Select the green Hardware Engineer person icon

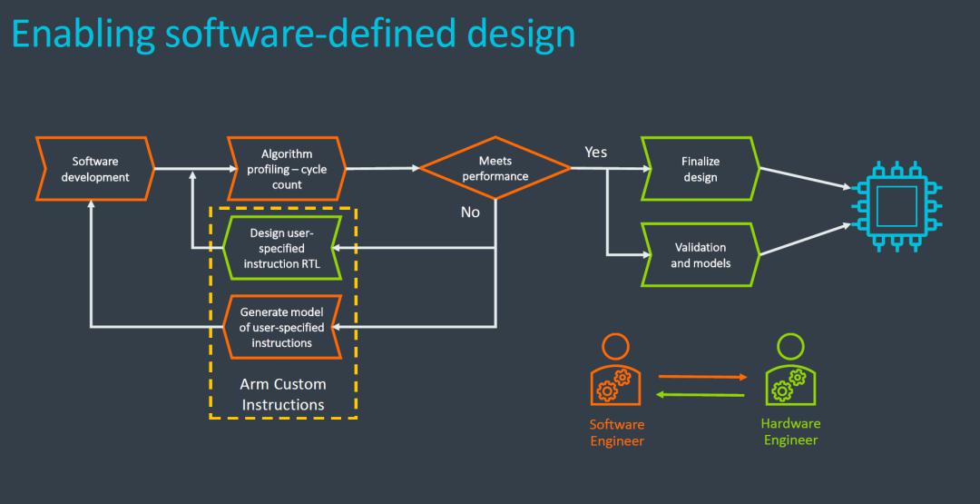[790, 373]
